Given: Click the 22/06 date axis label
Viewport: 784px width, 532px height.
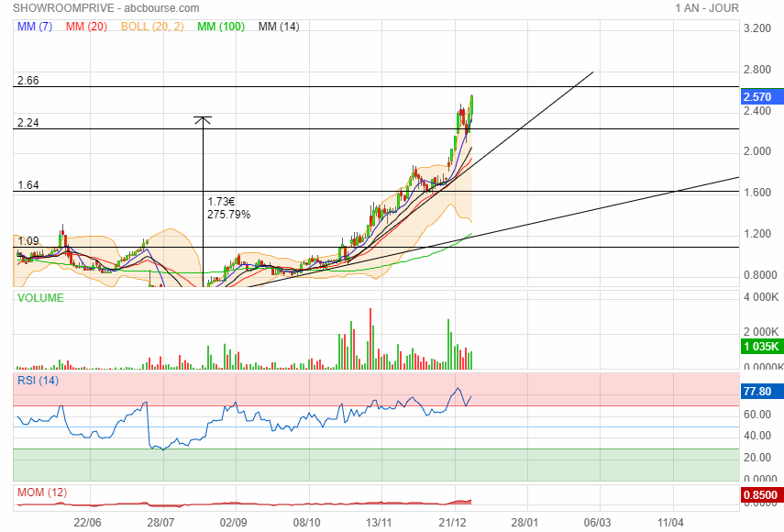Looking at the screenshot, I should [87, 523].
